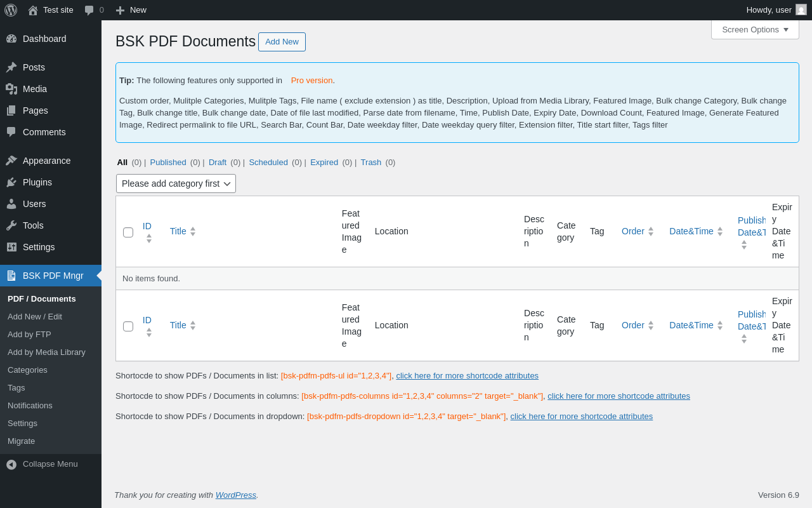Click sort arrows beside Order in header
The height and width of the screenshot is (508, 812).
click(x=651, y=231)
